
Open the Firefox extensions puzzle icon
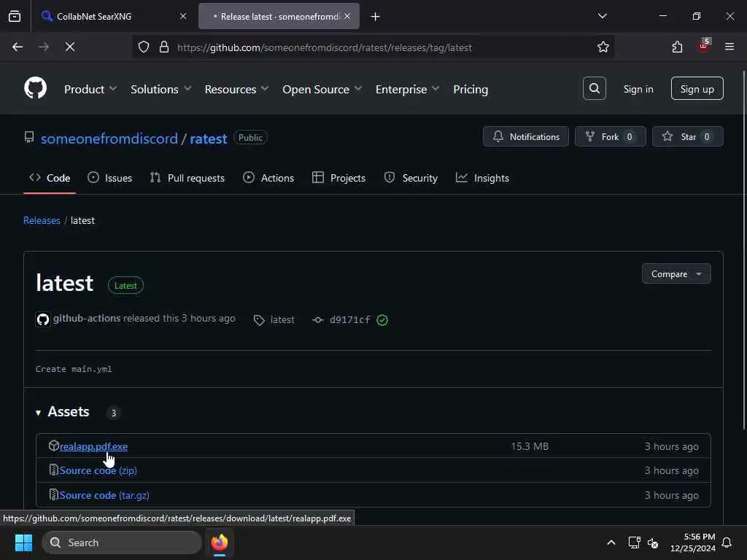point(677,47)
